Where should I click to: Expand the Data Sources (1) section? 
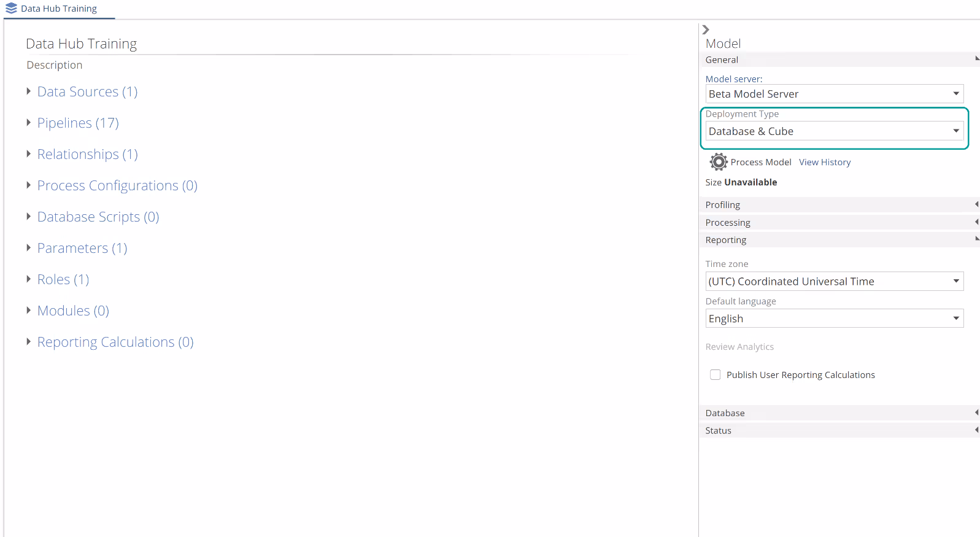pyautogui.click(x=28, y=91)
